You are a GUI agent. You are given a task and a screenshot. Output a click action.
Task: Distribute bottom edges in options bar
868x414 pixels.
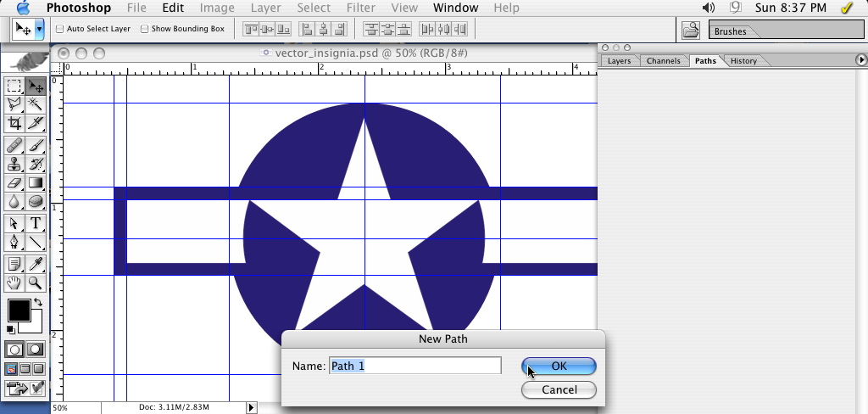pos(404,29)
